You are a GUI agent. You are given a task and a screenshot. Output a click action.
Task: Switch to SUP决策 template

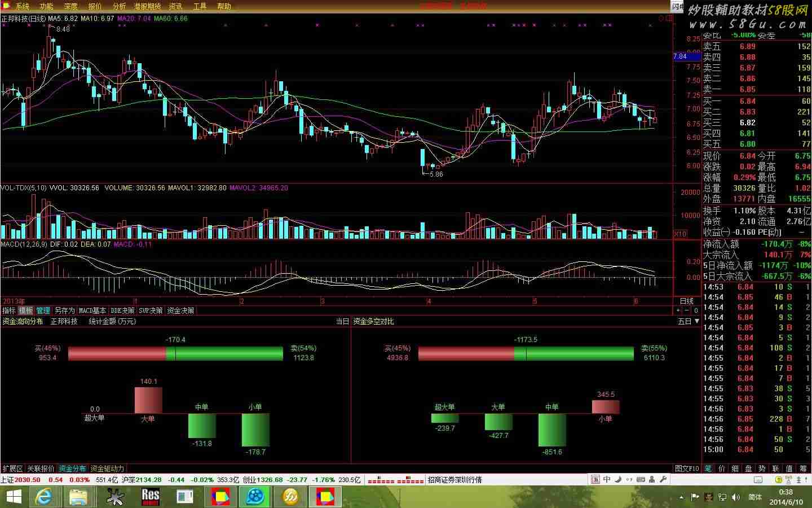tap(151, 310)
